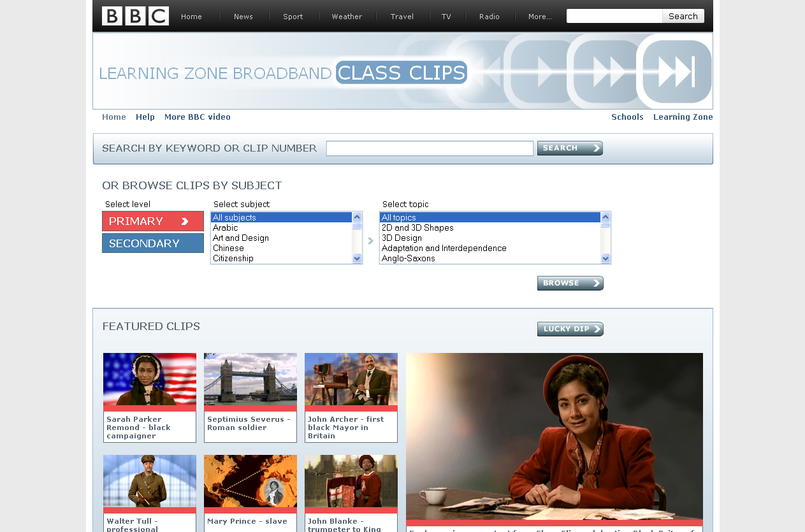
Task: Open the John Blanke clip thumbnail
Action: tap(351, 481)
